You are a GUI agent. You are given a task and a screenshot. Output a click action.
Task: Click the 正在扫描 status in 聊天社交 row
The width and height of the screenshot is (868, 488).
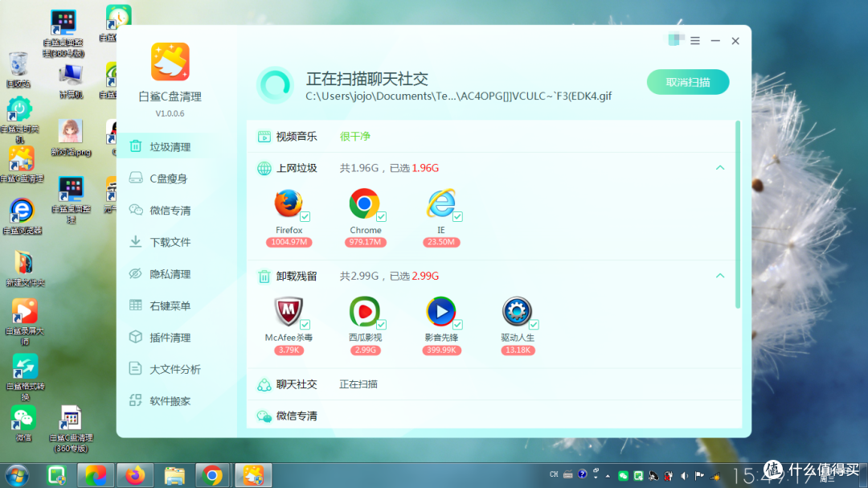click(x=358, y=384)
